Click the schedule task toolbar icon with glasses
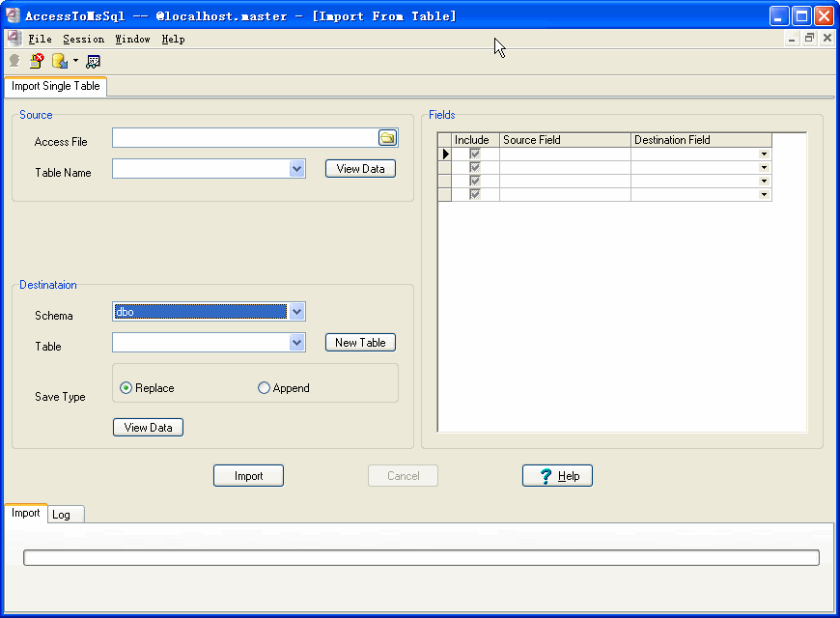The height and width of the screenshot is (618, 840). coord(94,62)
